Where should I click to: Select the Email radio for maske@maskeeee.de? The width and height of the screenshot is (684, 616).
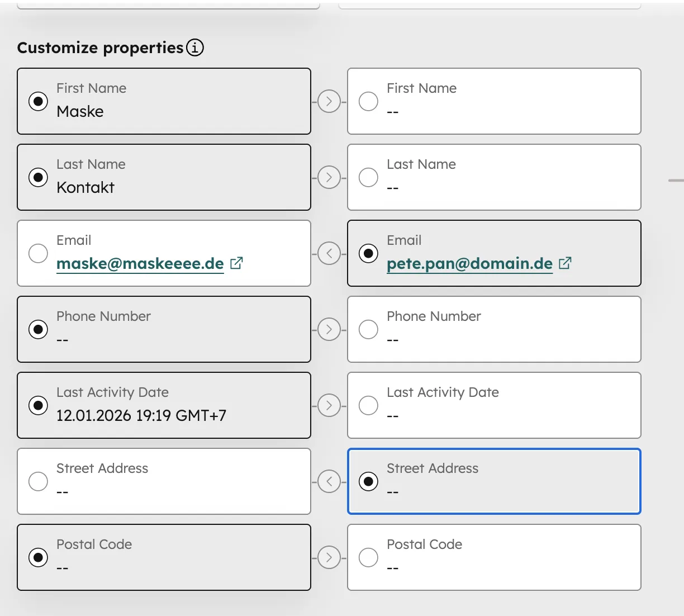37,253
